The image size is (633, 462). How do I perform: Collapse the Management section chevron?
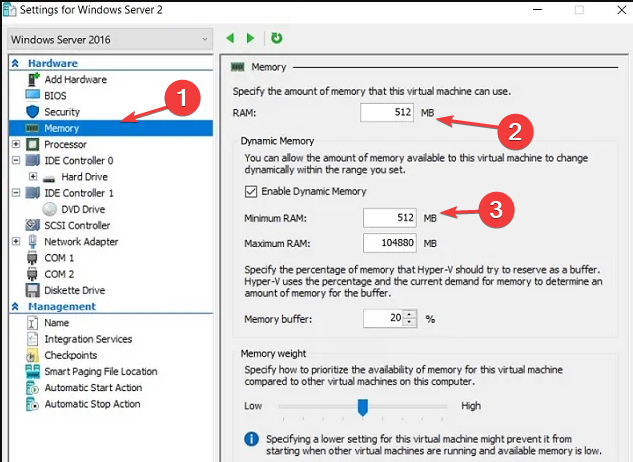15,307
